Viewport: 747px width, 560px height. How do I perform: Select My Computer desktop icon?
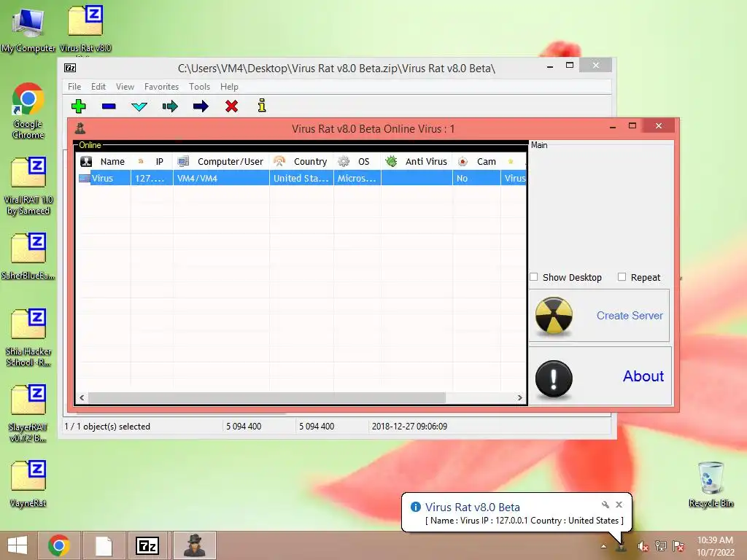coord(28,29)
